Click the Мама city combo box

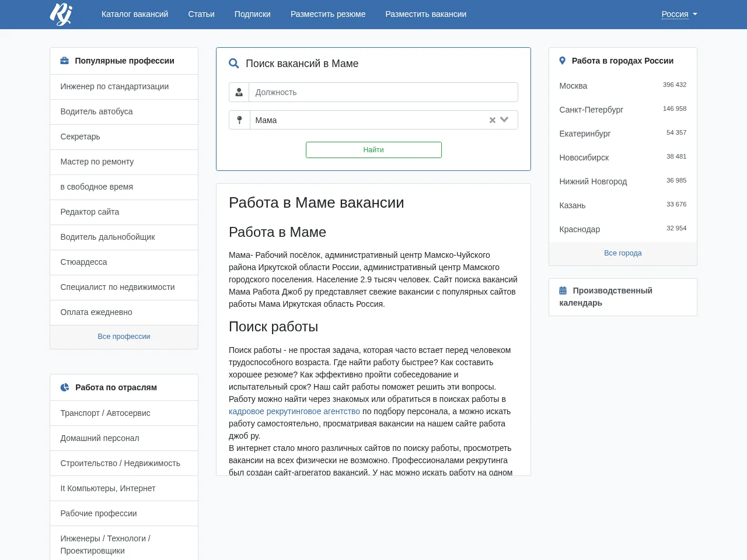point(383,120)
